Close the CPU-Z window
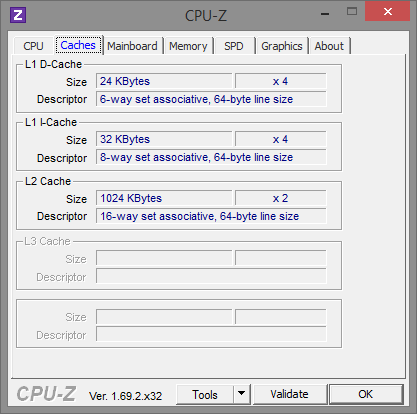This screenshot has height=414, width=417. [387, 11]
